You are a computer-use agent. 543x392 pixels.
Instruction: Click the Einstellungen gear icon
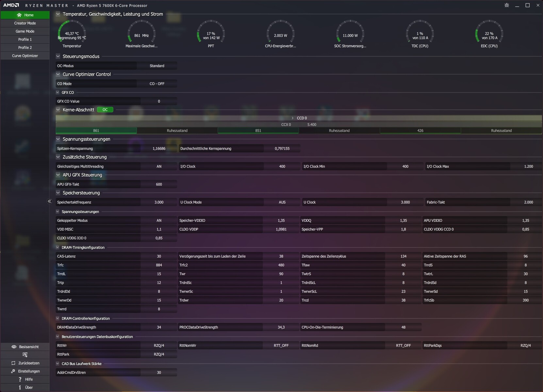coord(13,371)
